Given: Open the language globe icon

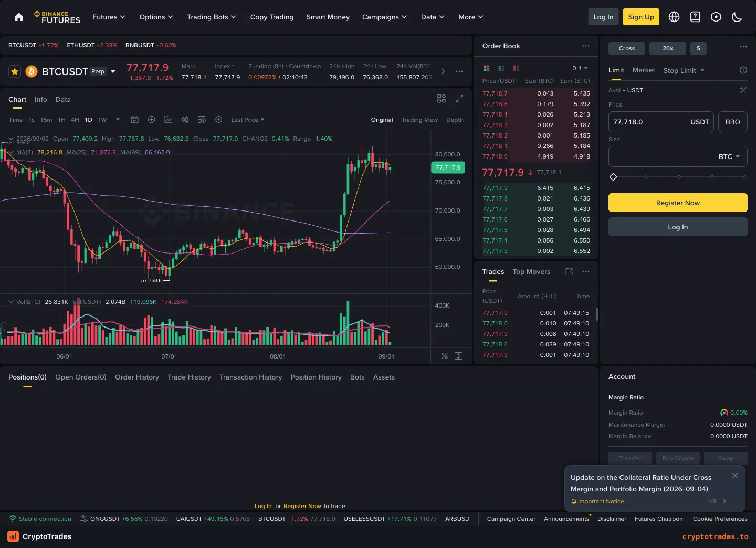Looking at the screenshot, I should point(674,17).
